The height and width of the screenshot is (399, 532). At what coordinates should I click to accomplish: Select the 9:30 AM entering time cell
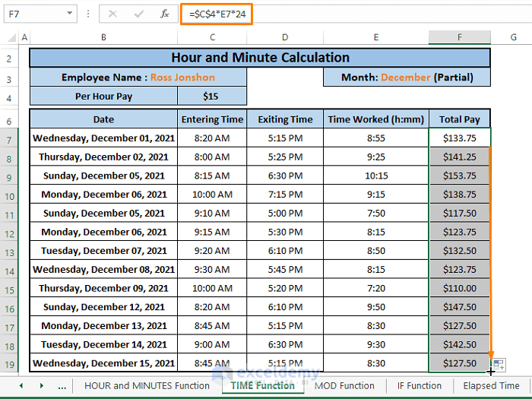click(x=212, y=269)
